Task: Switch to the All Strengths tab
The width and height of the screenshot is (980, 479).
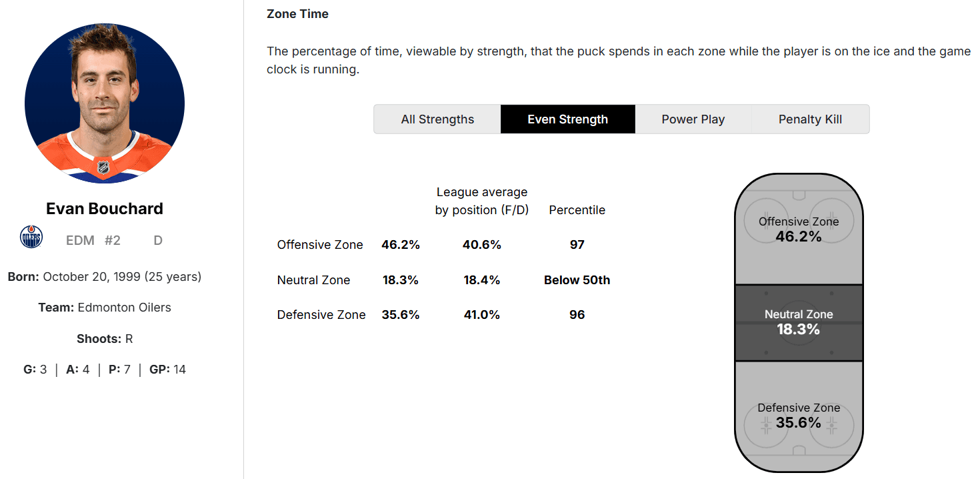Action: coord(437,119)
